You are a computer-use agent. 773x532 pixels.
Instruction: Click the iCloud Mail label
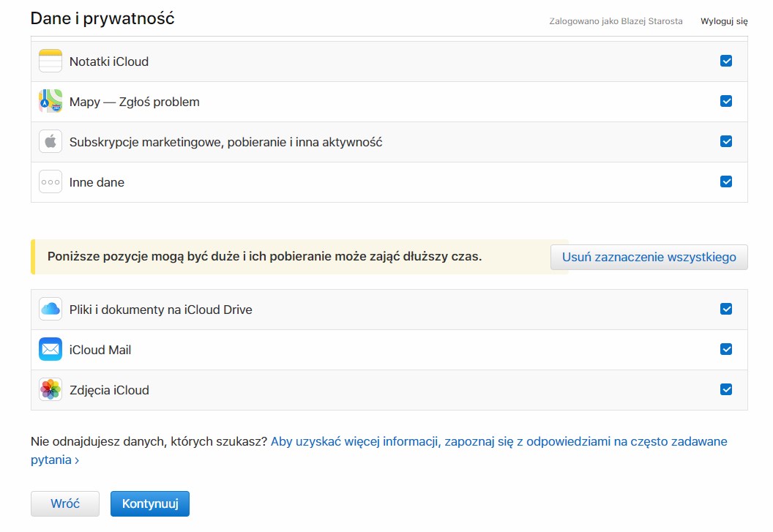tap(100, 350)
